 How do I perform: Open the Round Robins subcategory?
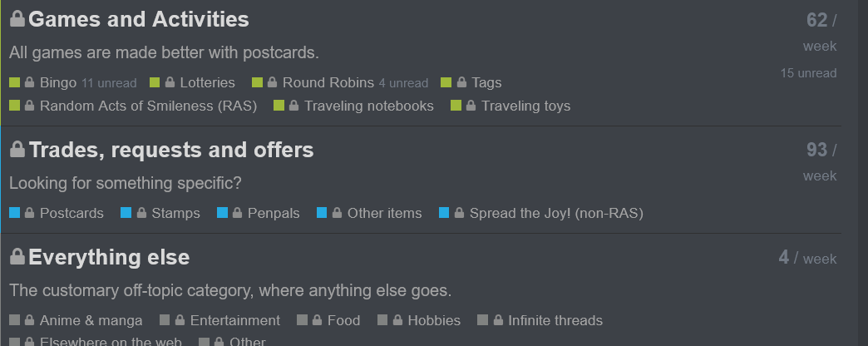tap(328, 82)
